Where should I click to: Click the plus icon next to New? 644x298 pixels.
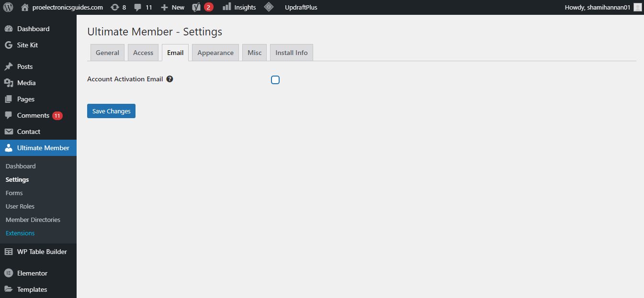[x=164, y=7]
